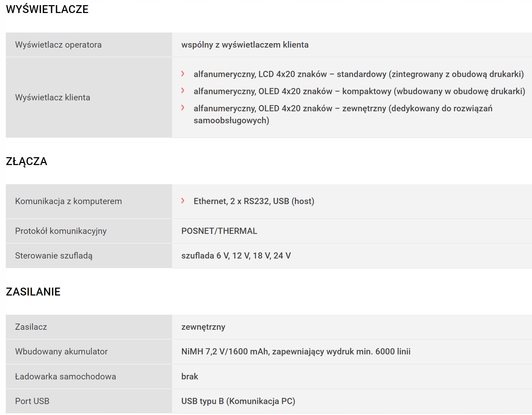Image resolution: width=532 pixels, height=415 pixels.
Task: Click the NiMH 7,2 V/1600 mAh value
Action: pyautogui.click(x=296, y=352)
